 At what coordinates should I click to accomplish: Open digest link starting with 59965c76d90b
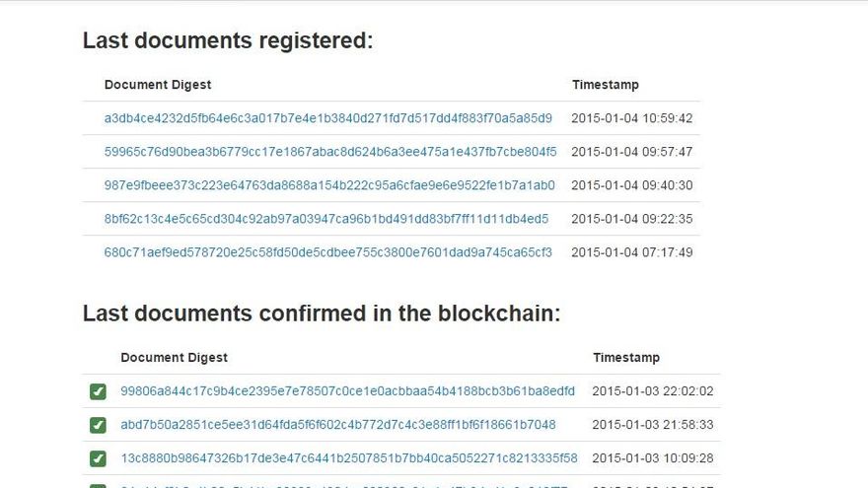tap(330, 152)
